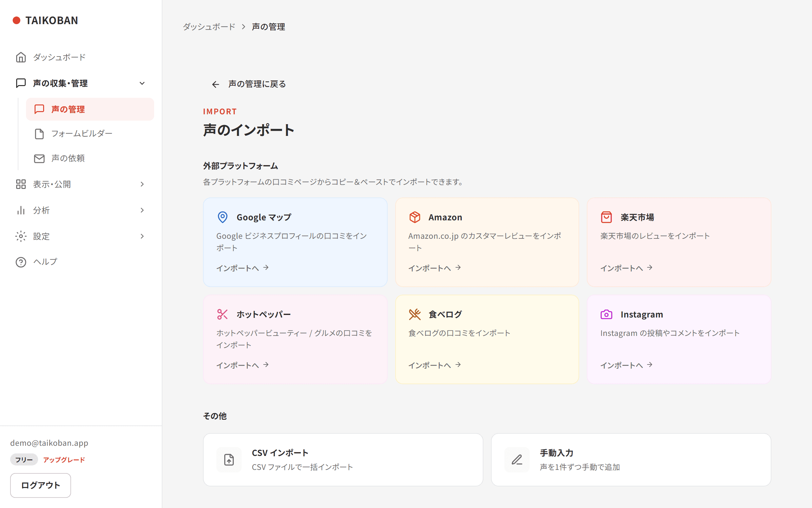Click the arrow next to Amazon インポートへ

coord(458,267)
